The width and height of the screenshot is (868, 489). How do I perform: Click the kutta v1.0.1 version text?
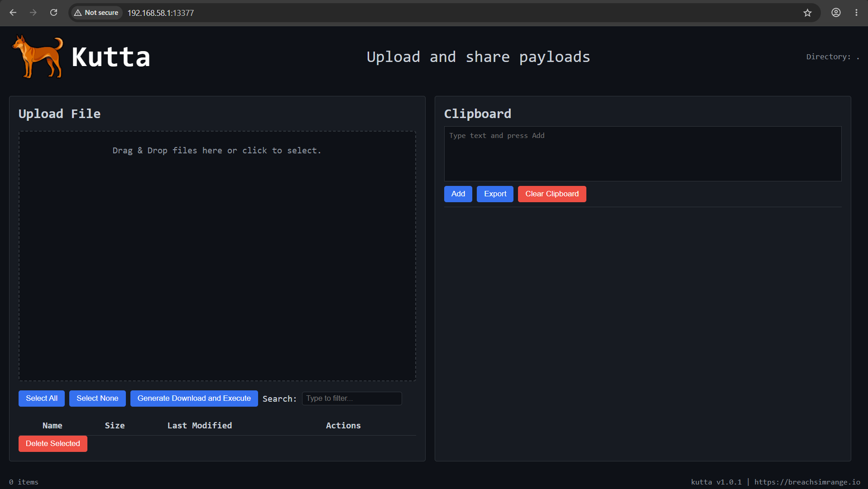pyautogui.click(x=716, y=482)
